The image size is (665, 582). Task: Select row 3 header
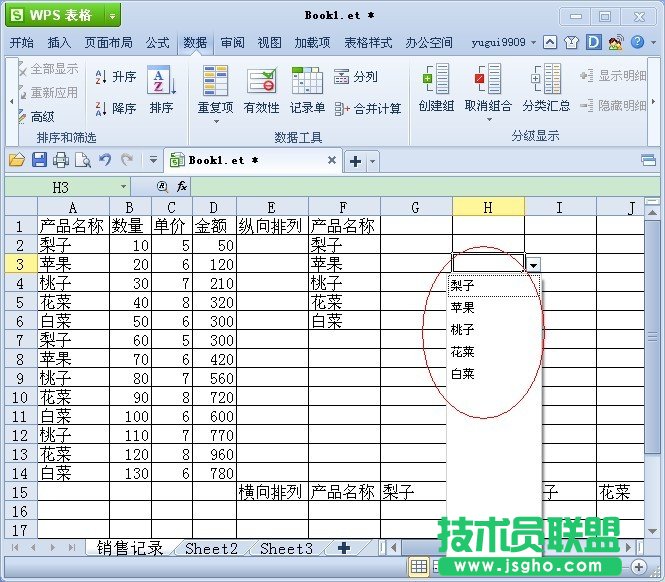[20, 264]
